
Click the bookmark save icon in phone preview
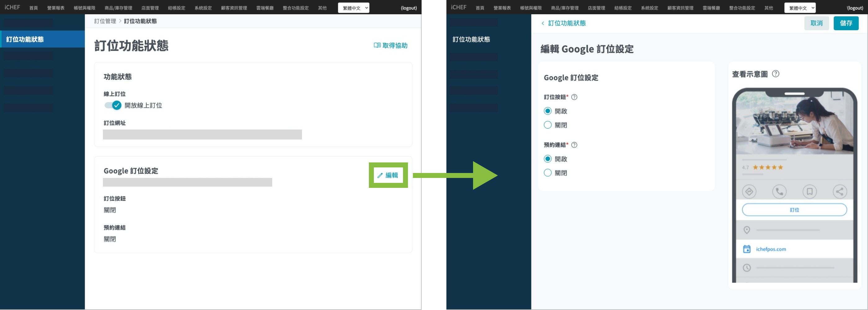809,192
